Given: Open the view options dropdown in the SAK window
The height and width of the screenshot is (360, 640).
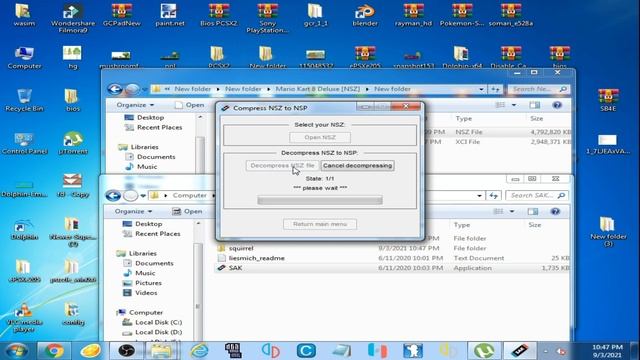Looking at the screenshot, I should coord(512,211).
